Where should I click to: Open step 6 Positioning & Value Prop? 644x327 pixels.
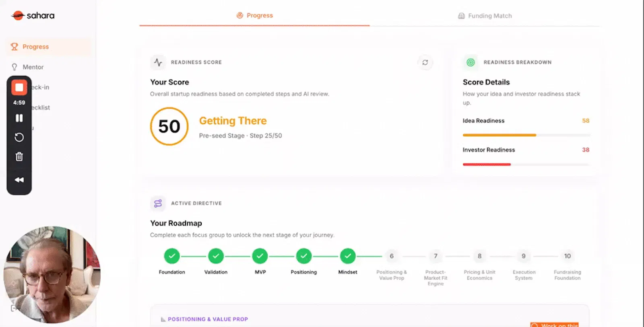(392, 256)
